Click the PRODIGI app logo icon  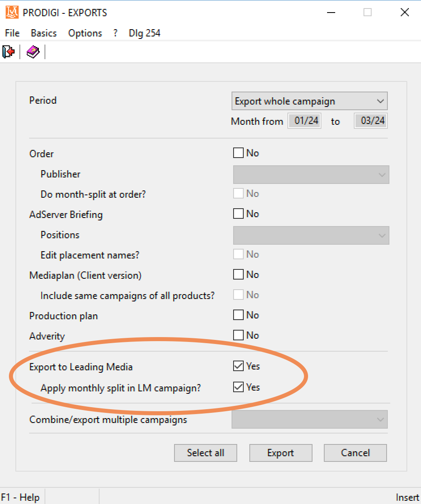point(12,12)
